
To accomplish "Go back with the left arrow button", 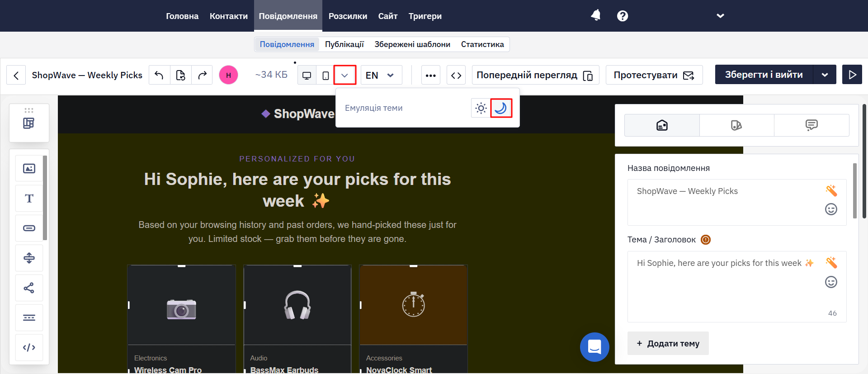I will [16, 75].
